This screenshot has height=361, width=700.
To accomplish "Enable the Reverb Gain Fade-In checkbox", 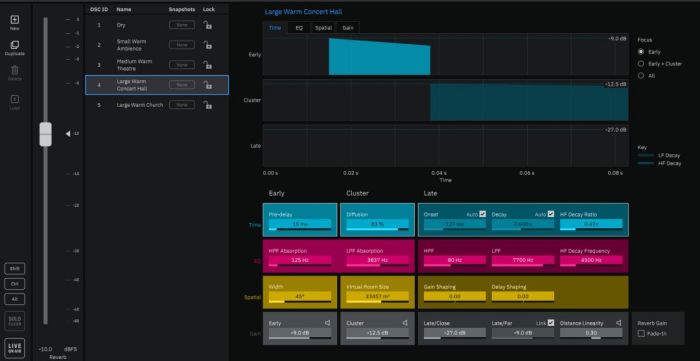I will (641, 333).
